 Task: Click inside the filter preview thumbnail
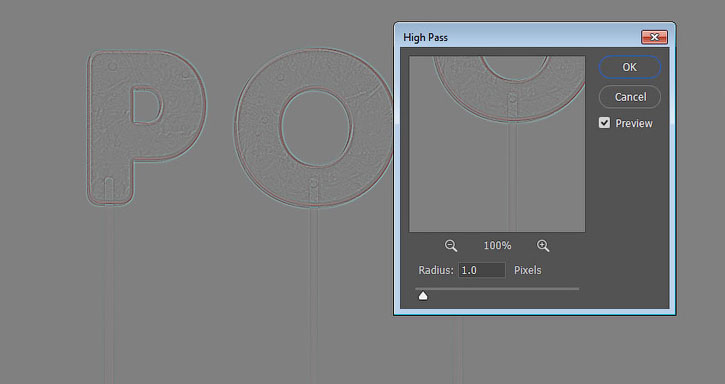coord(497,144)
